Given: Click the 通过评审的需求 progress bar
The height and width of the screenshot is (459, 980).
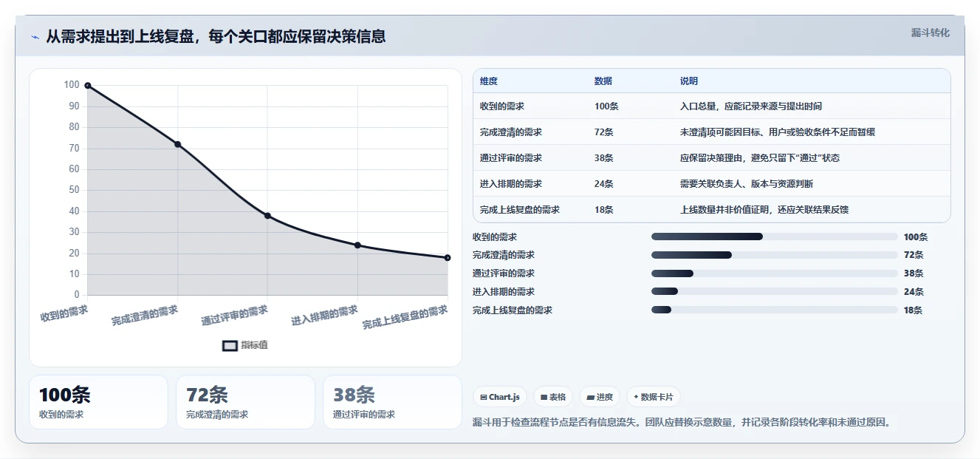Looking at the screenshot, I should 774,273.
